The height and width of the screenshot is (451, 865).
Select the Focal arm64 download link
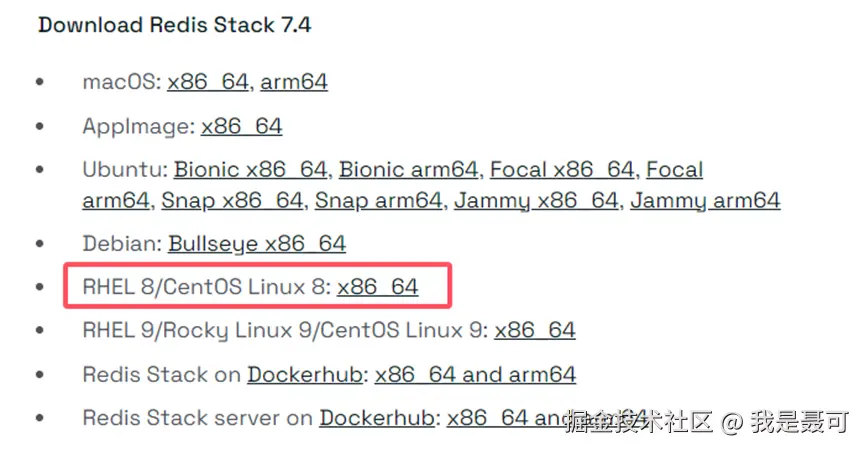coord(674,170)
